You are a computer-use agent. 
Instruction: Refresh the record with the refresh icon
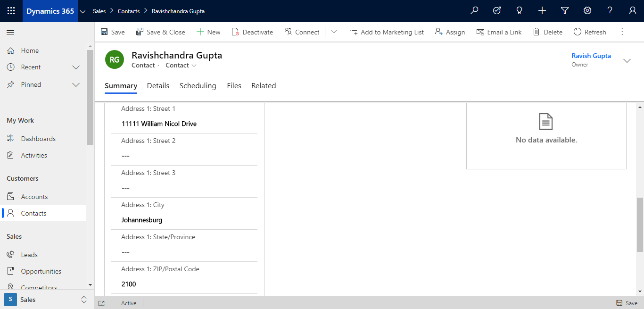tap(590, 32)
